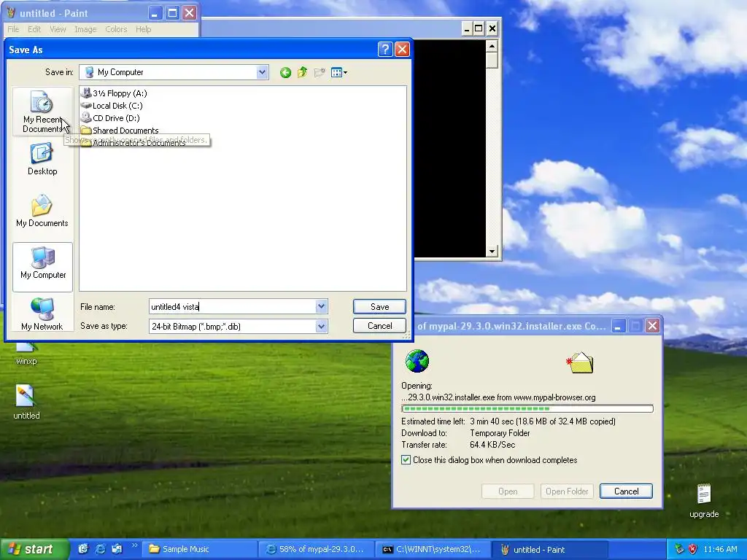Click the download progress bar
This screenshot has height=560, width=747.
point(527,408)
